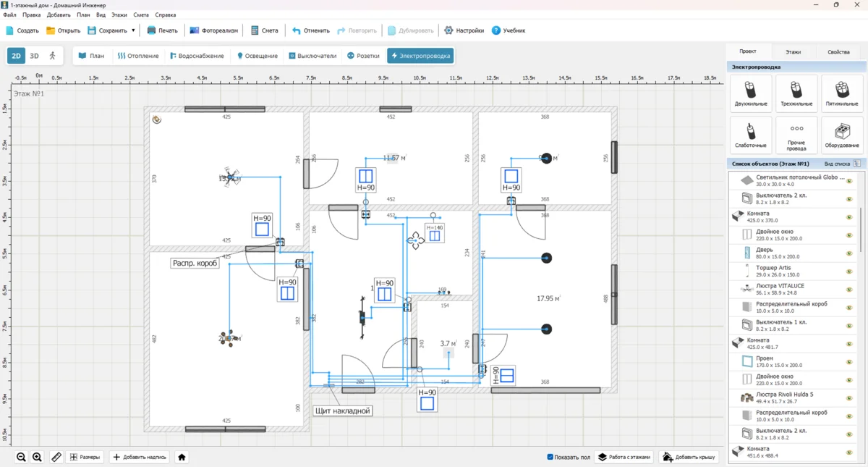Open the Правка menu
This screenshot has height=467, width=868.
pyautogui.click(x=32, y=14)
